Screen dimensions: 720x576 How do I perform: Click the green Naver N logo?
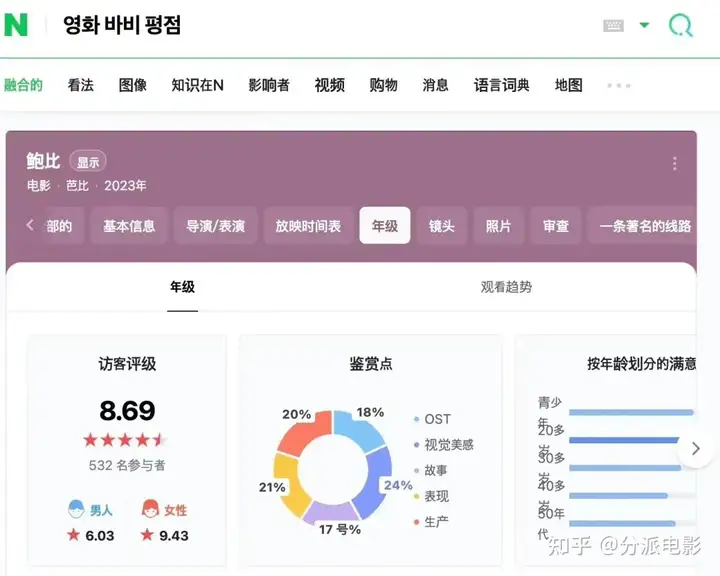click(x=16, y=25)
